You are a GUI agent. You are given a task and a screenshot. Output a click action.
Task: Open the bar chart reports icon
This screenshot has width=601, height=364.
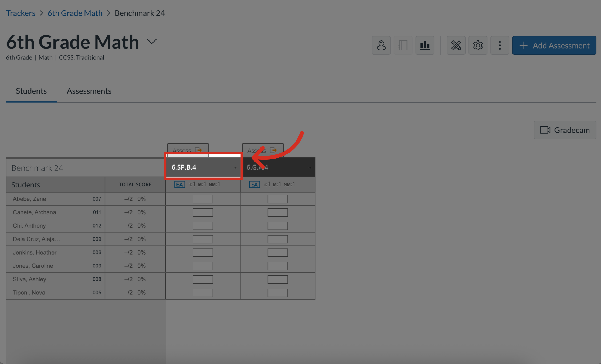(425, 45)
